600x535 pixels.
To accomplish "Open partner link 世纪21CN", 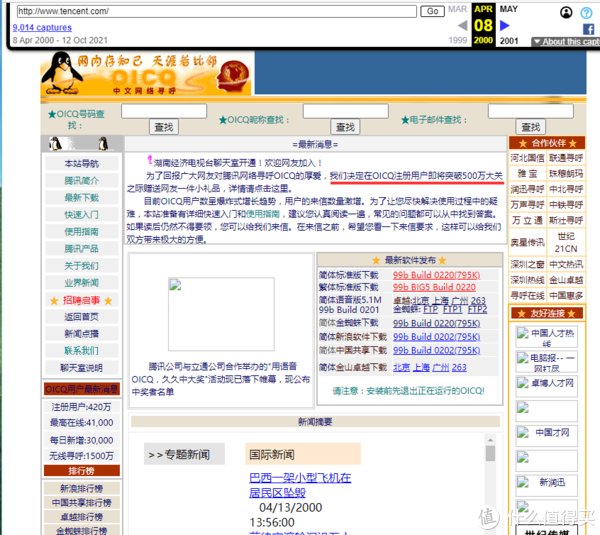I will click(566, 242).
